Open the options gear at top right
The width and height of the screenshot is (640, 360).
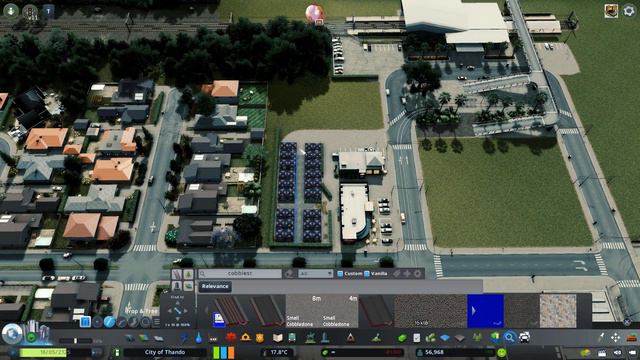pyautogui.click(x=629, y=11)
